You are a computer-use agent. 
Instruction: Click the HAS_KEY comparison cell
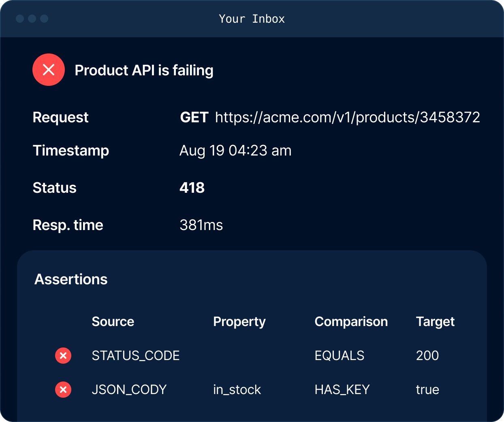(x=342, y=390)
